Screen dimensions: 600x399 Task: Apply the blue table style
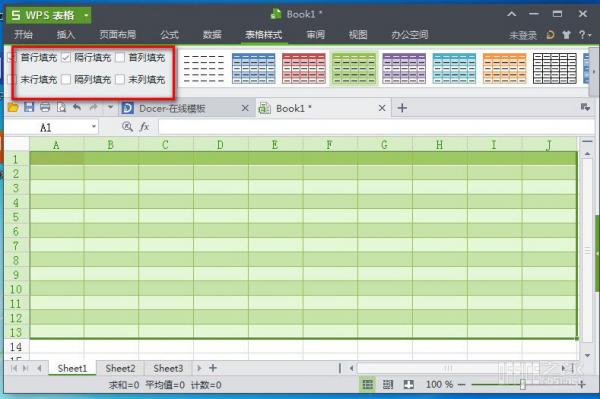tap(253, 68)
